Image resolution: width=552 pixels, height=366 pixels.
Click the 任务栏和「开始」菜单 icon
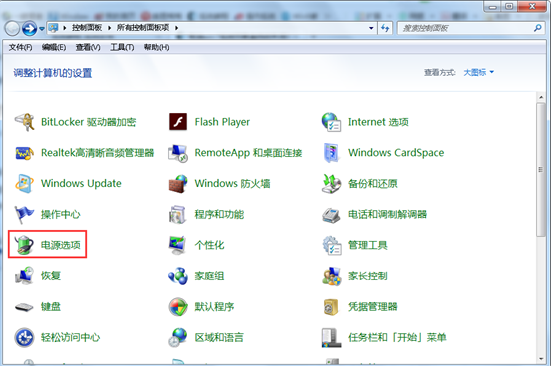click(331, 337)
